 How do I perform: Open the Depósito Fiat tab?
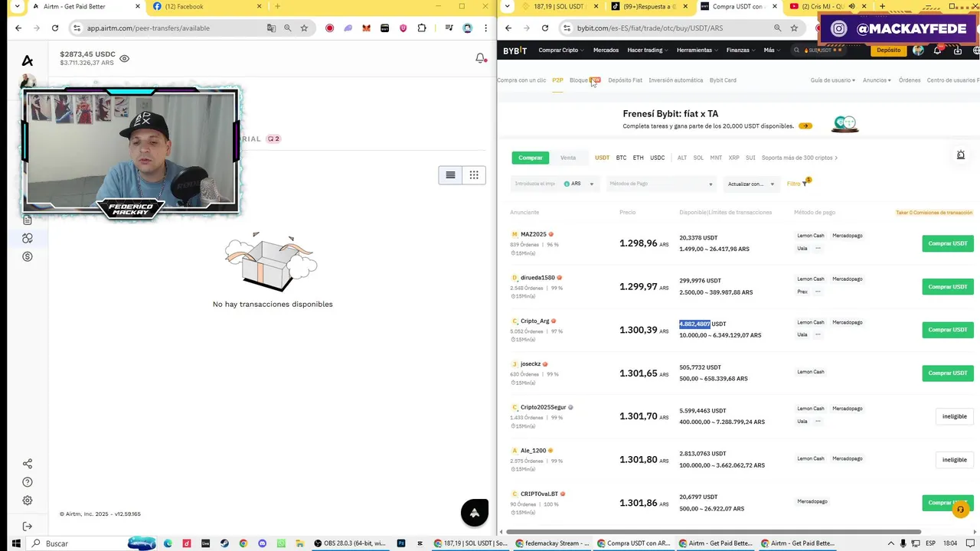(x=625, y=80)
